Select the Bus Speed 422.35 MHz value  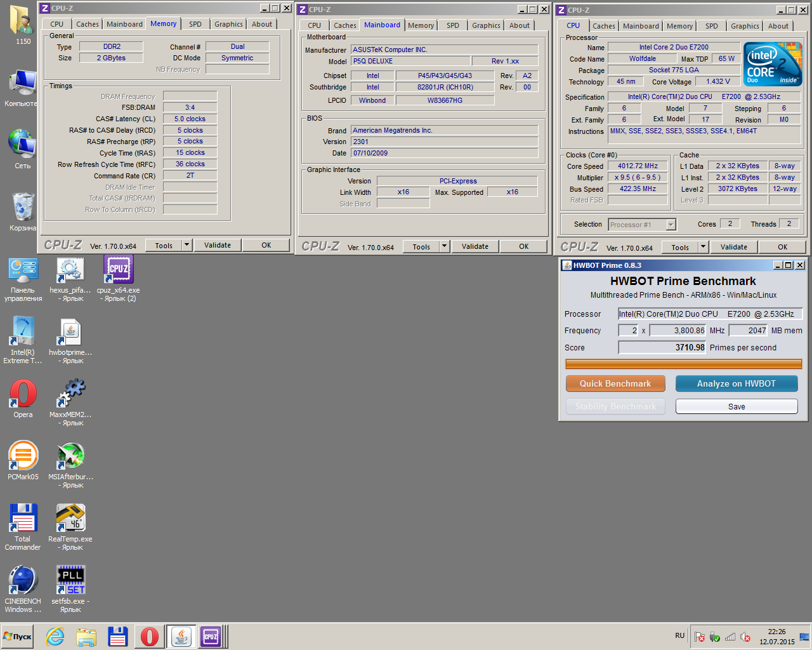point(638,189)
